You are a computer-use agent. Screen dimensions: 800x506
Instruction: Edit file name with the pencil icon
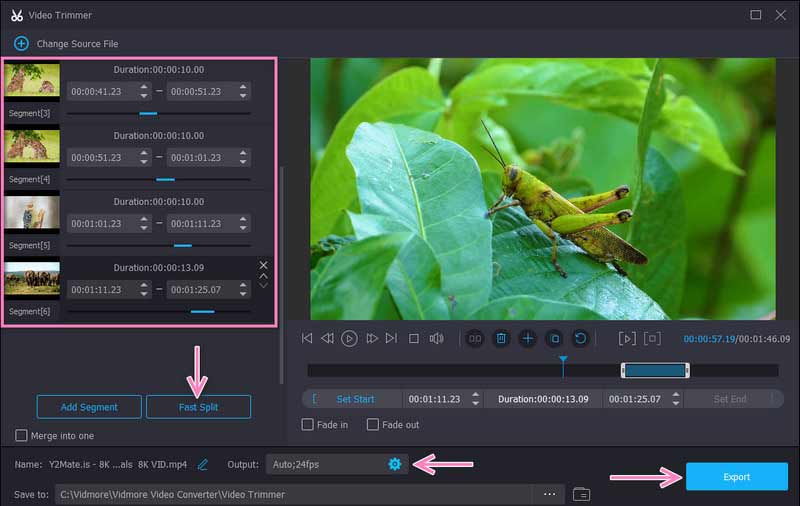[203, 464]
